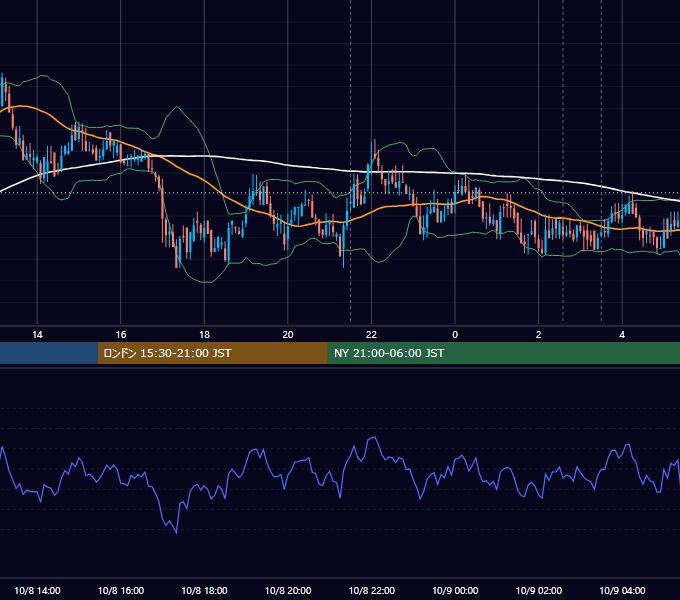This screenshot has width=680, height=600.
Task: Select the 20 hour label on time axis
Action: click(x=288, y=335)
